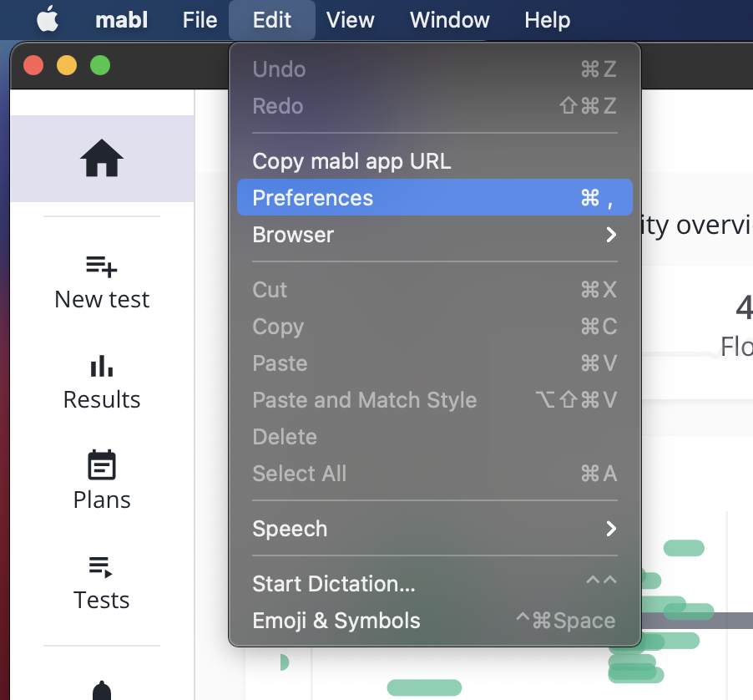Image resolution: width=753 pixels, height=700 pixels.
Task: Click the Copy menu item
Action: tap(435, 327)
